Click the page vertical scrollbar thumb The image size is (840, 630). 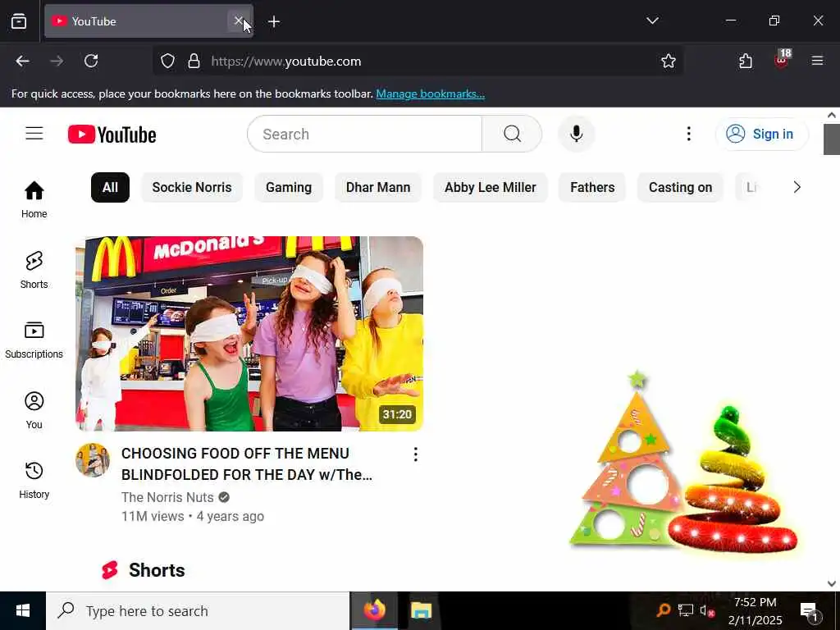point(832,139)
